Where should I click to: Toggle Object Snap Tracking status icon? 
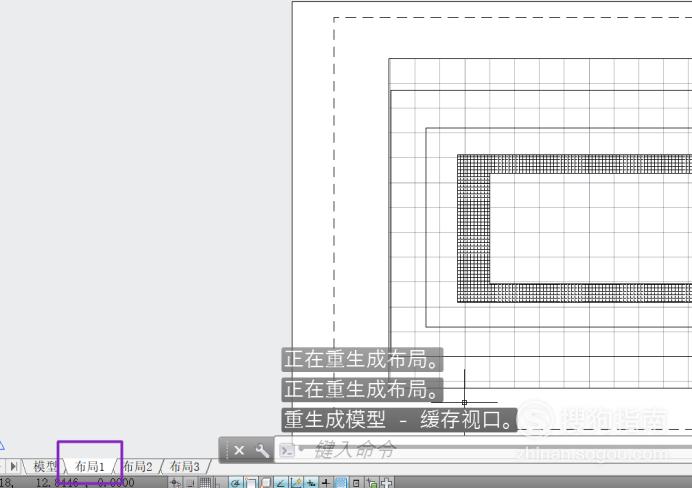281,483
